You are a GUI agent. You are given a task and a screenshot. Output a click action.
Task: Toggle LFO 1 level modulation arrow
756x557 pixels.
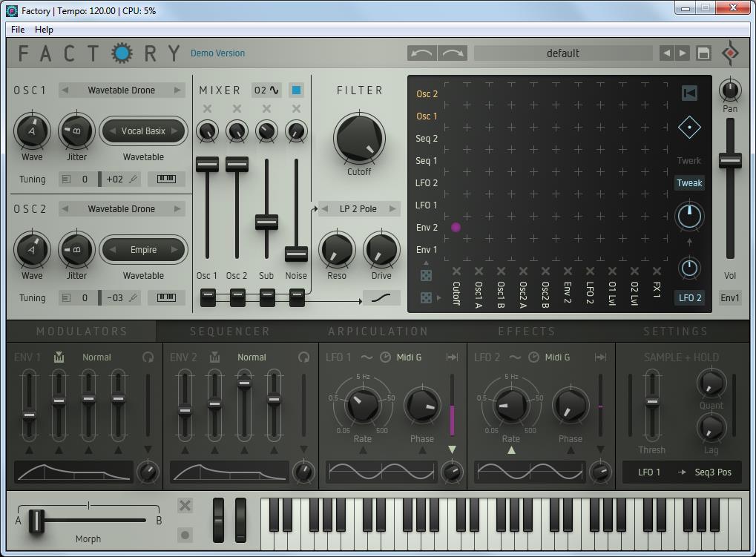coord(452,449)
